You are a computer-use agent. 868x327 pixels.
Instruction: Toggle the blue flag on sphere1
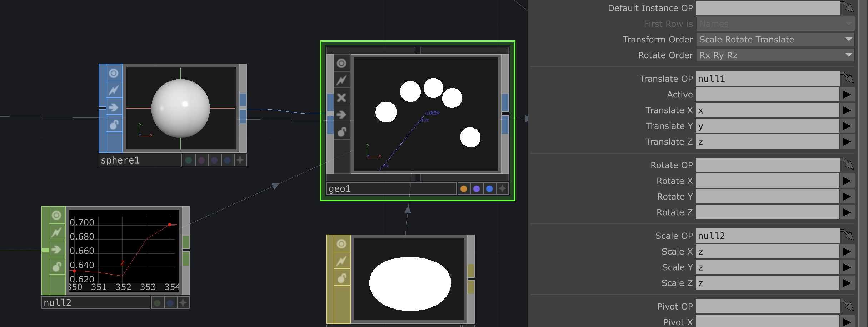point(227,160)
